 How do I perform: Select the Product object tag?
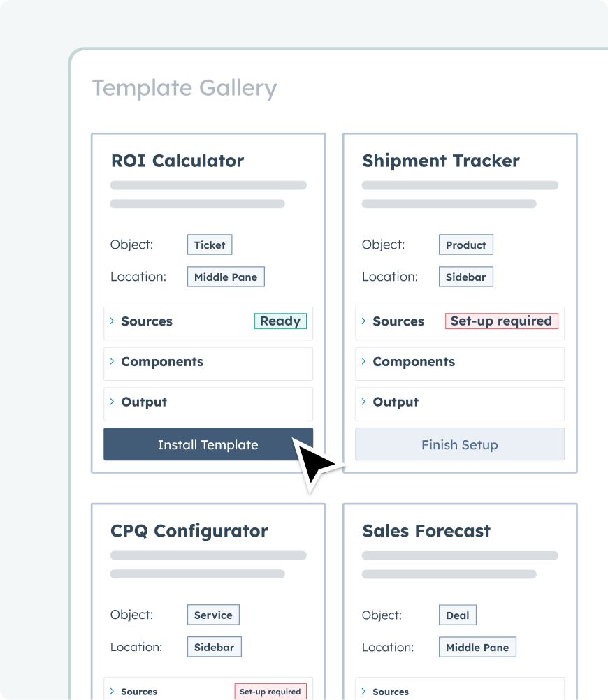coord(465,245)
